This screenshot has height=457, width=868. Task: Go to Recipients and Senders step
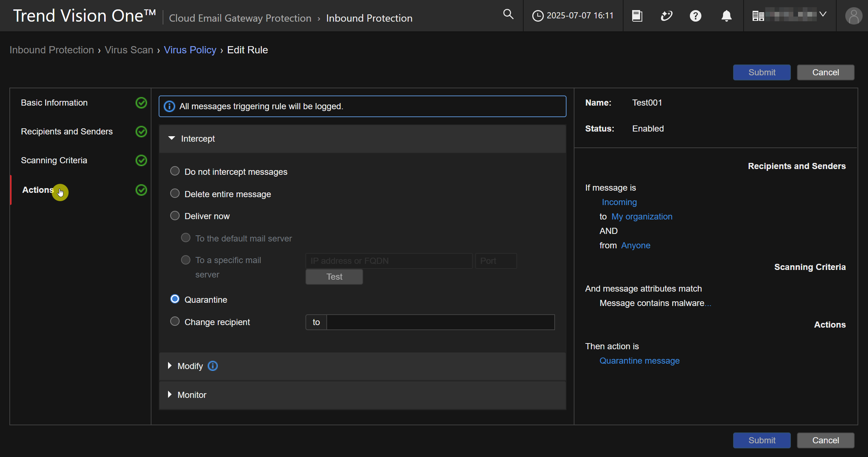point(67,132)
